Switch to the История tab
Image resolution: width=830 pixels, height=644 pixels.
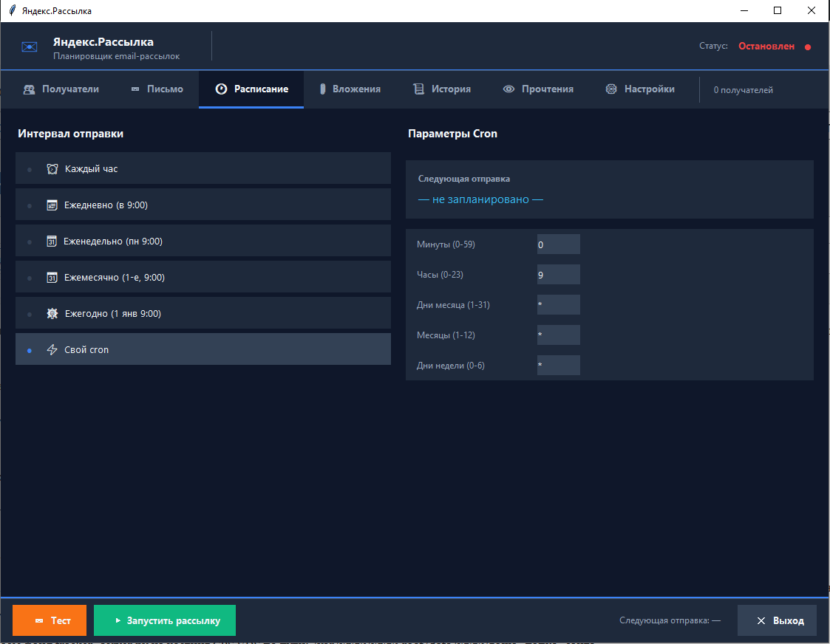pyautogui.click(x=441, y=89)
